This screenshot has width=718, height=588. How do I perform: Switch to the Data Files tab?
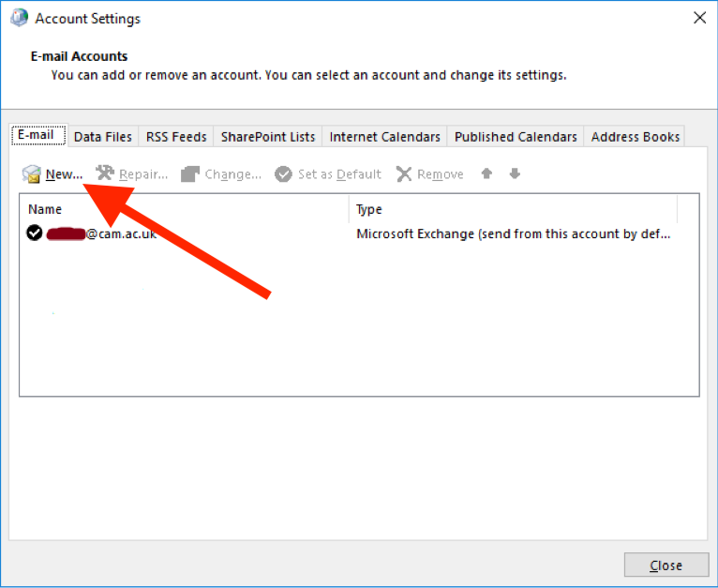click(x=102, y=137)
